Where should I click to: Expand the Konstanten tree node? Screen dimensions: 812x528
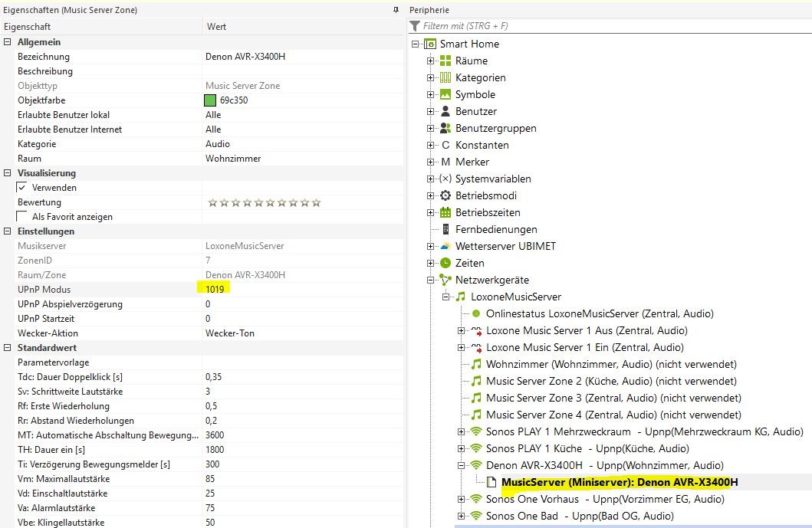pyautogui.click(x=430, y=146)
